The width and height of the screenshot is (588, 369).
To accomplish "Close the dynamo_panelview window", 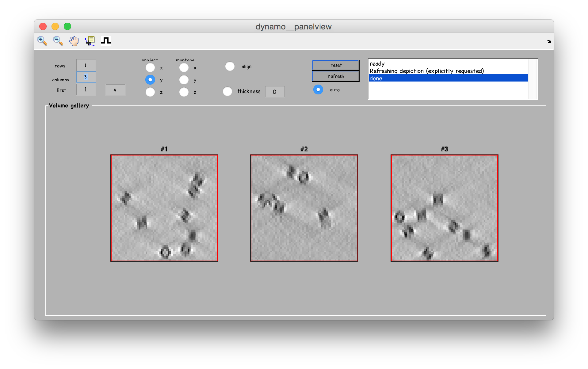I will 43,26.
